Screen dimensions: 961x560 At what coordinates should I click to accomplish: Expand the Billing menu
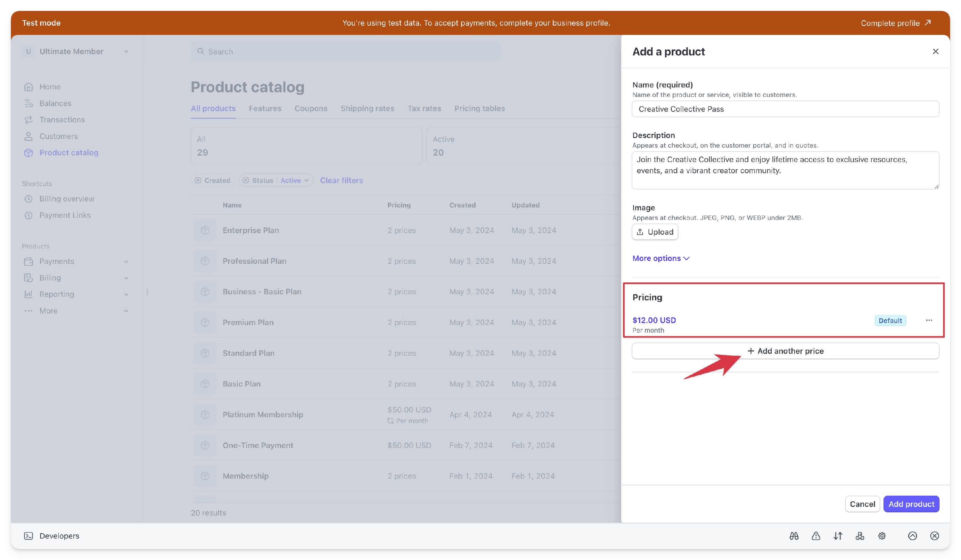[126, 278]
